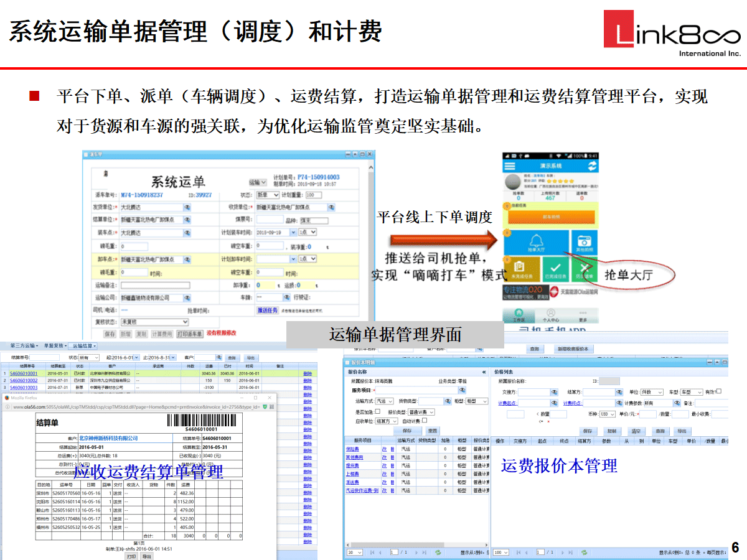Click the 运输备注 text input field

tap(156, 286)
